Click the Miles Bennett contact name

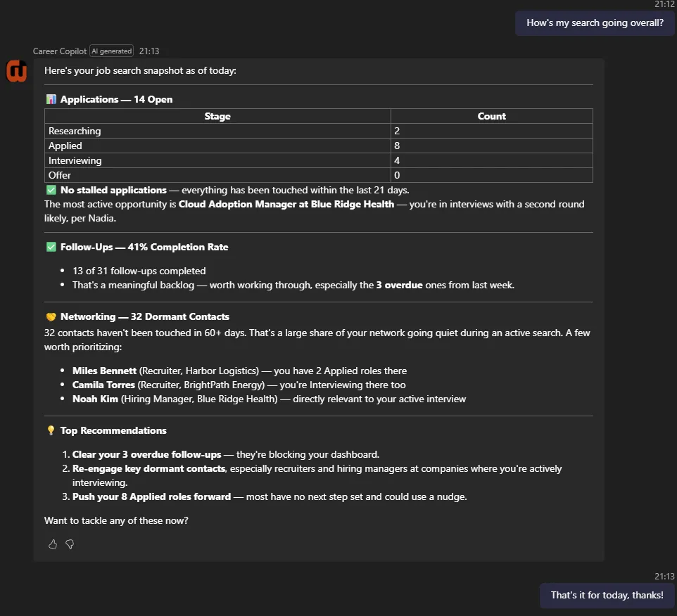point(104,371)
